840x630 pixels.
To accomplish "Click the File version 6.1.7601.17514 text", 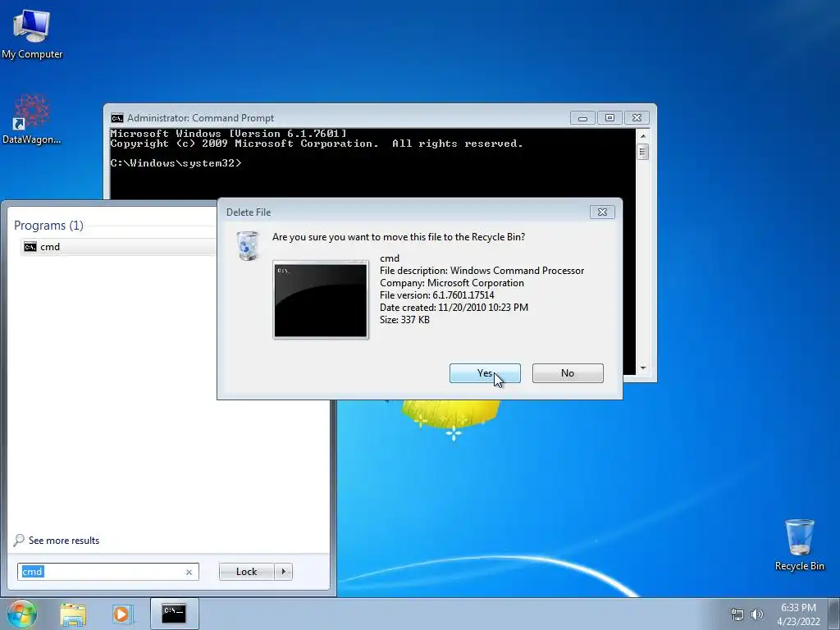I will point(436,295).
